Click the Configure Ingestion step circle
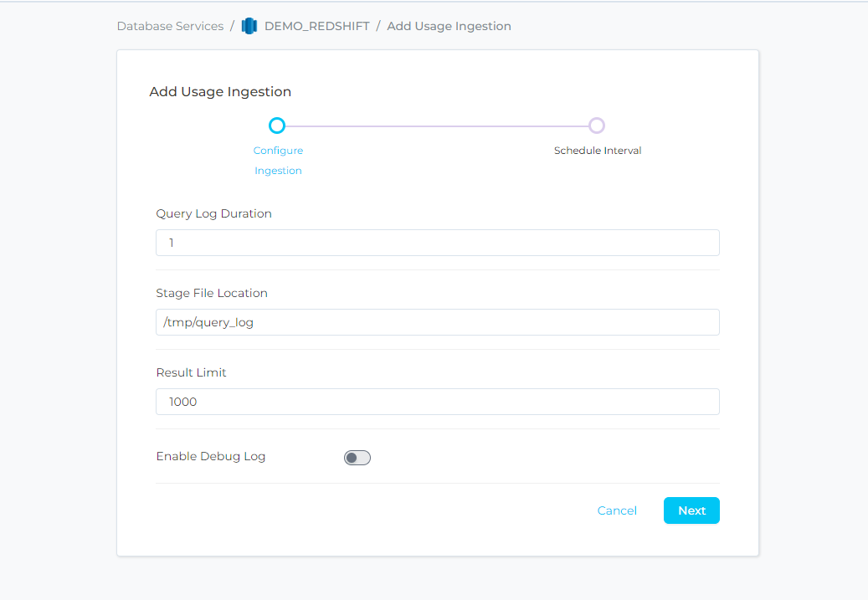 click(x=277, y=126)
